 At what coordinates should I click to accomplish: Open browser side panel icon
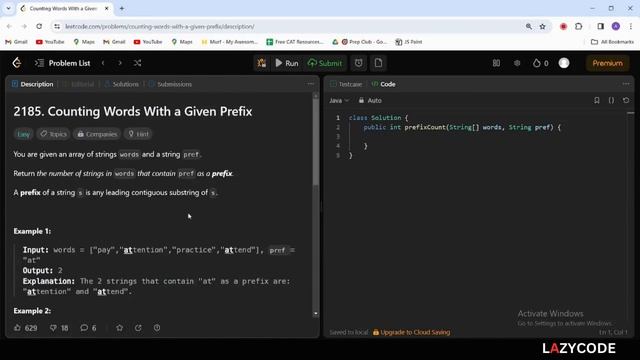(600, 27)
